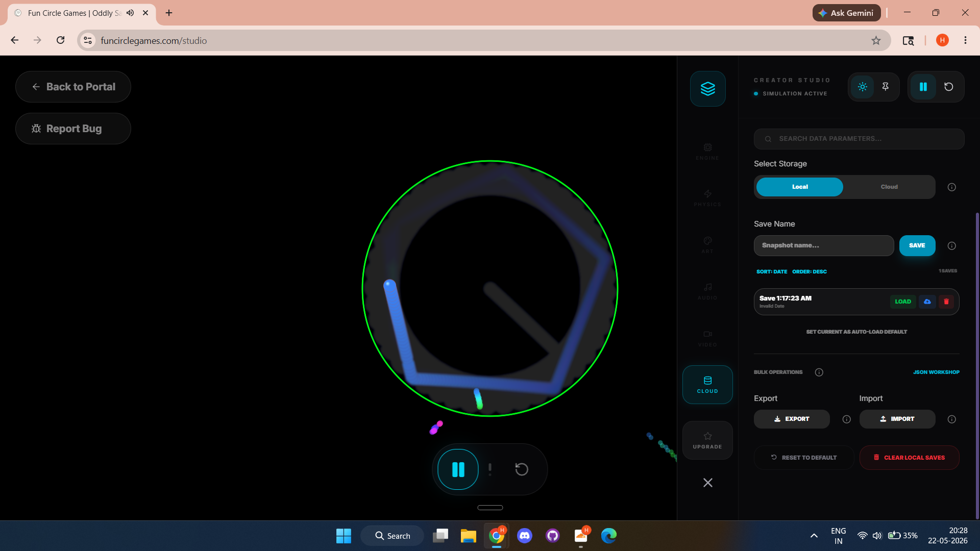Click the SAVE button
The width and height of the screenshot is (980, 551).
tap(917, 245)
